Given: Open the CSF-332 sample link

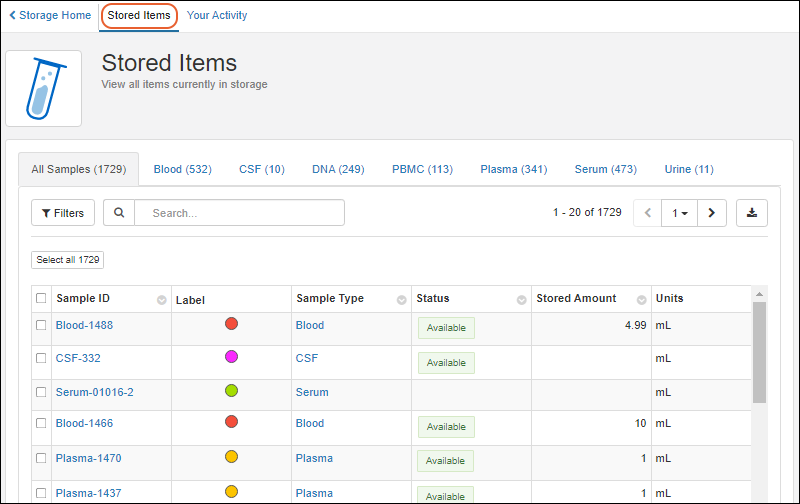Looking at the screenshot, I should (x=78, y=358).
